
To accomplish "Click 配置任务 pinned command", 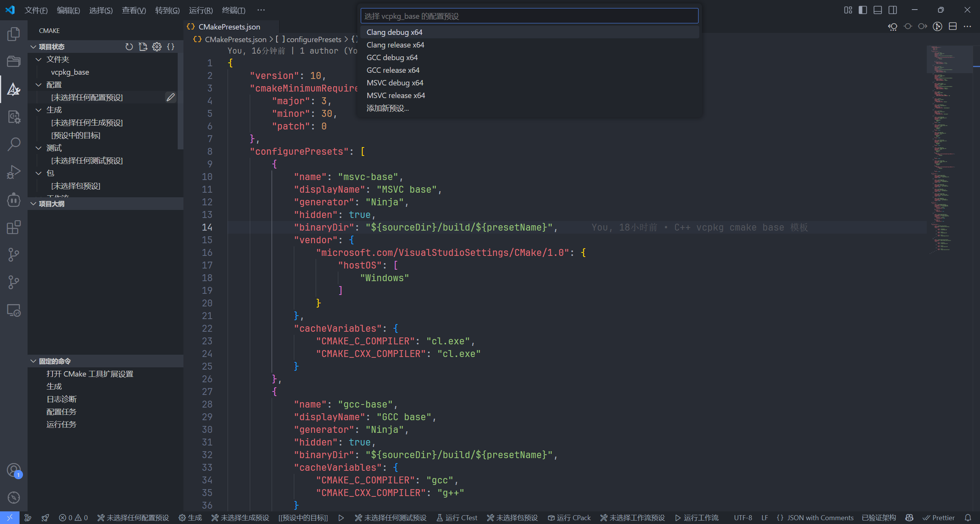I will 61,412.
